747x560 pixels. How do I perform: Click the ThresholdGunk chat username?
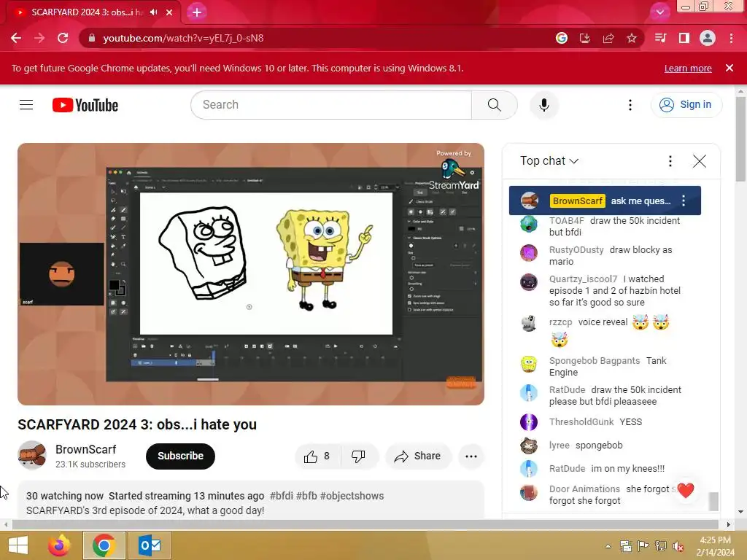tap(581, 422)
